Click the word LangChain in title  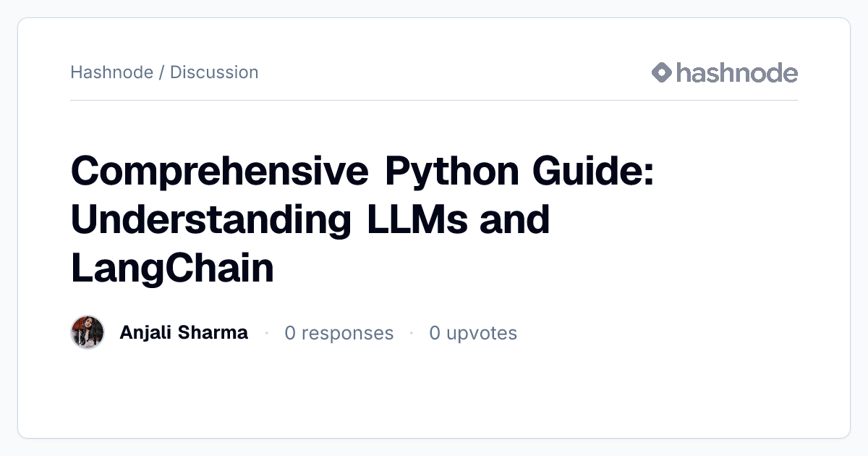[x=172, y=269]
